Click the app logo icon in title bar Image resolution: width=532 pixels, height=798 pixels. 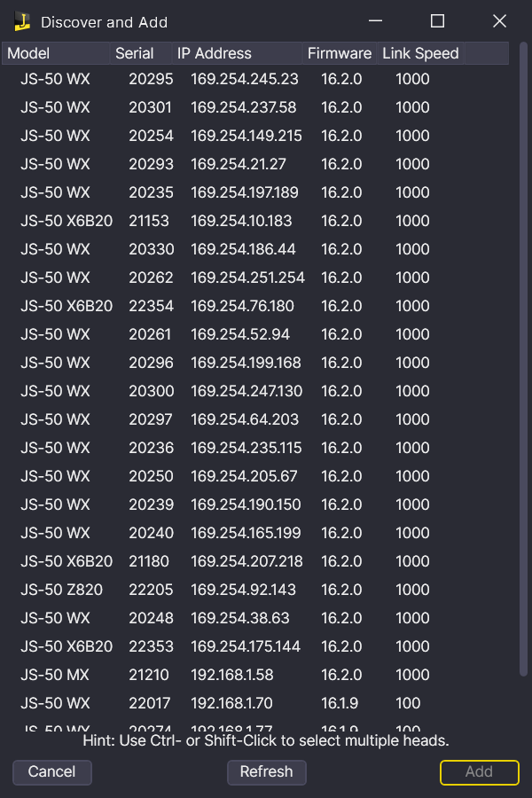click(x=22, y=22)
